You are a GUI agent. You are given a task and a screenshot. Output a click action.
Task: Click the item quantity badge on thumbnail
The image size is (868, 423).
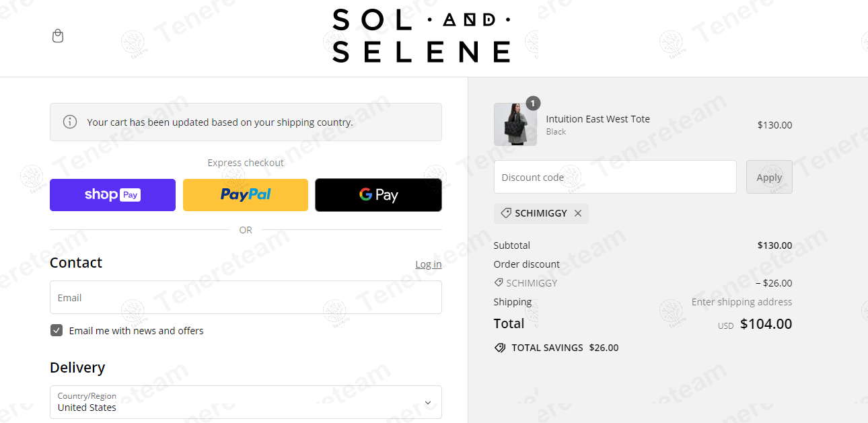pyautogui.click(x=533, y=103)
